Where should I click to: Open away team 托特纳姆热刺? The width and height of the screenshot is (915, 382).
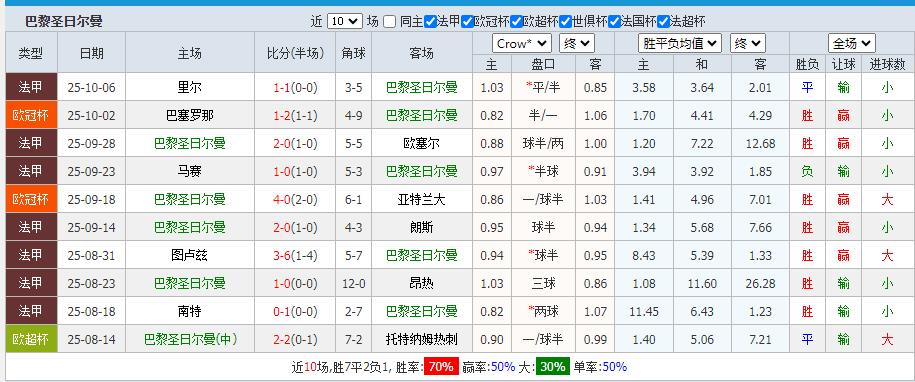pyautogui.click(x=421, y=339)
